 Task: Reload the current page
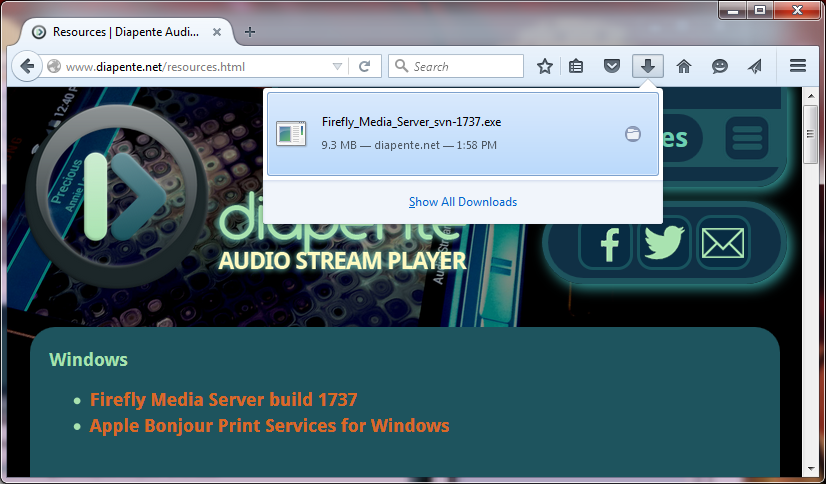(x=365, y=67)
